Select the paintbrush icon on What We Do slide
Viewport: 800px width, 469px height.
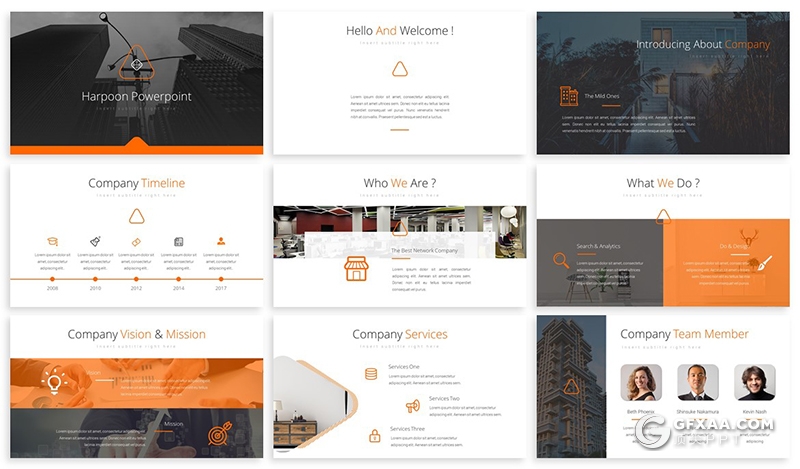click(765, 263)
